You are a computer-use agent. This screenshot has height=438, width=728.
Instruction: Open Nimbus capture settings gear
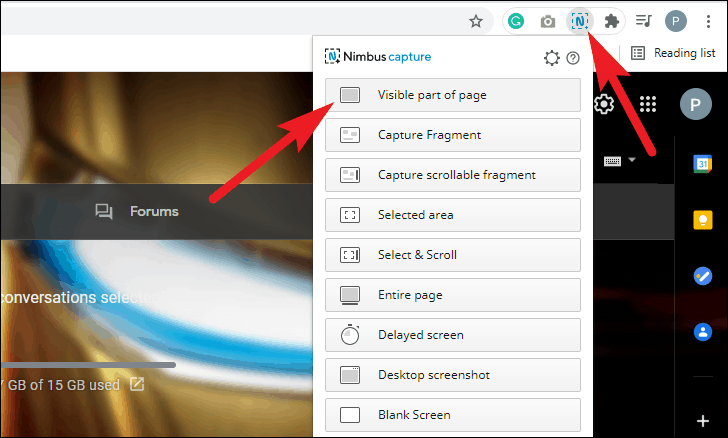552,58
